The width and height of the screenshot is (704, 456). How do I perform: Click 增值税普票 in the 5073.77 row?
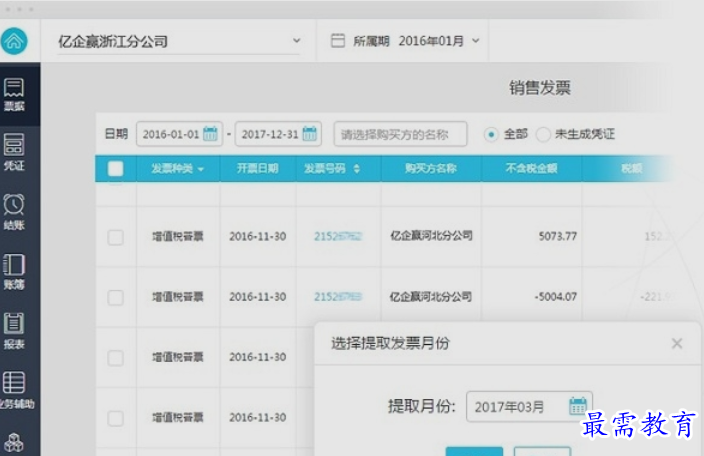click(x=178, y=236)
